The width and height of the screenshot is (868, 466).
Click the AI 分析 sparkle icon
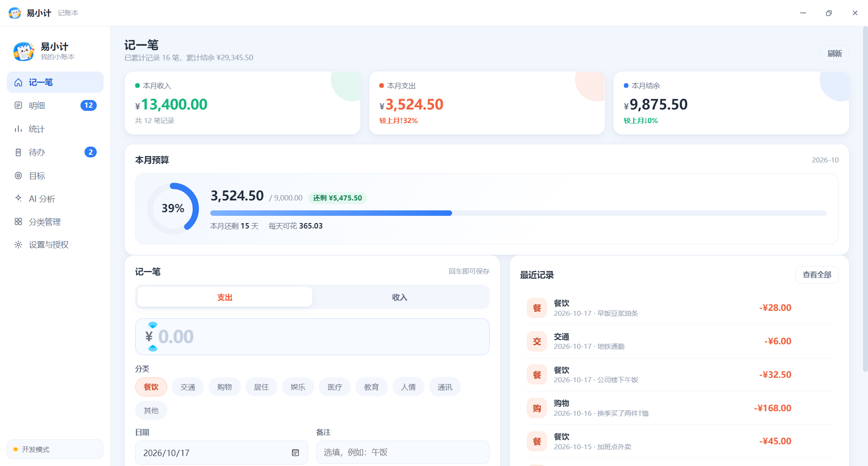point(18,199)
